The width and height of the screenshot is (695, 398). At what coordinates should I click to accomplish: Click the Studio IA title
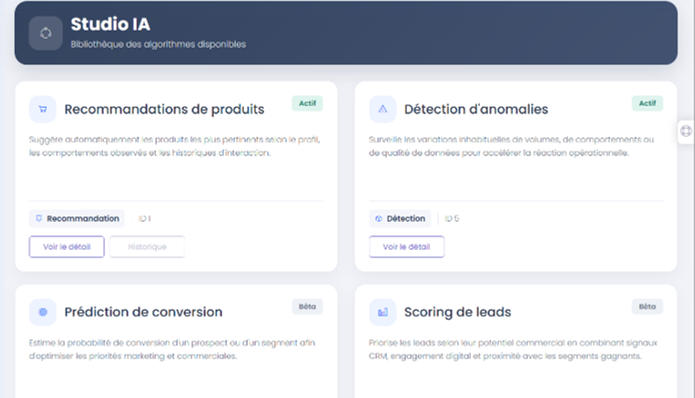(110, 24)
